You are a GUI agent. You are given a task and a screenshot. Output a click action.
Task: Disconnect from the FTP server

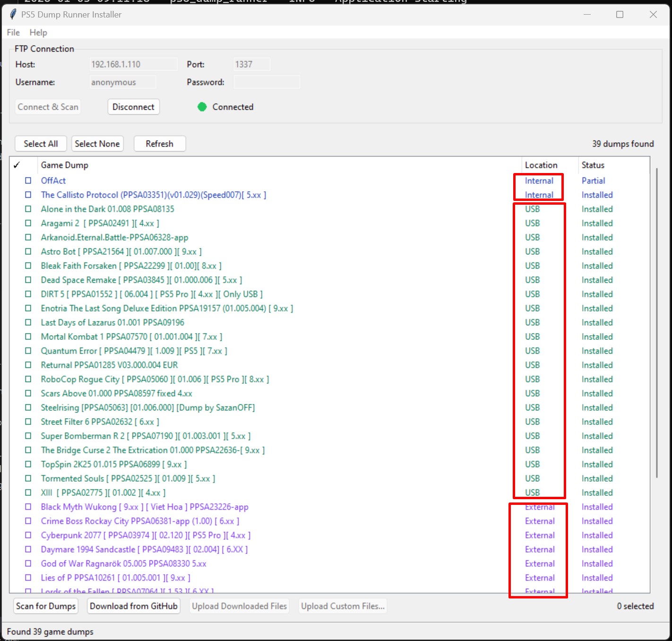coord(133,107)
